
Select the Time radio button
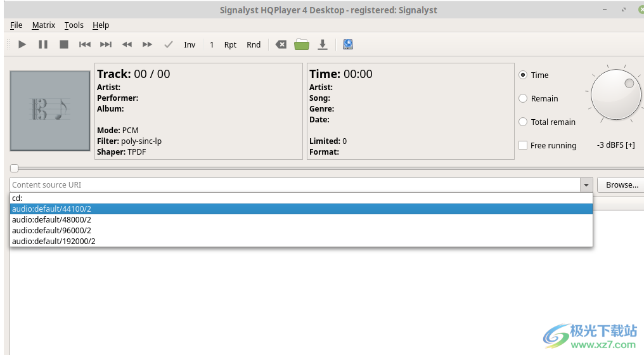(x=523, y=75)
